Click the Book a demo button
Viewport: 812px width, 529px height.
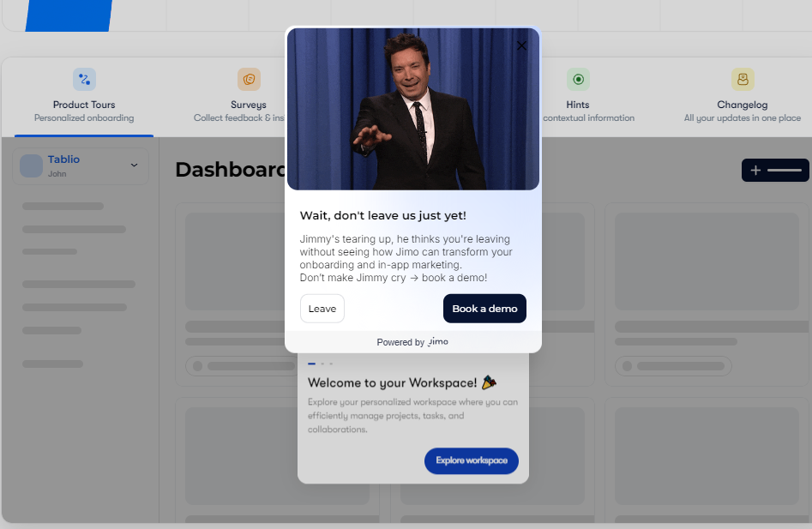484,309
